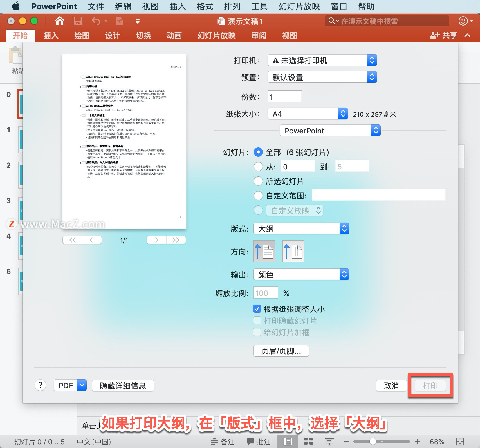Image resolution: width=480 pixels, height=448 pixels.
Task: Click zoom out minus icon
Action: 346,442
